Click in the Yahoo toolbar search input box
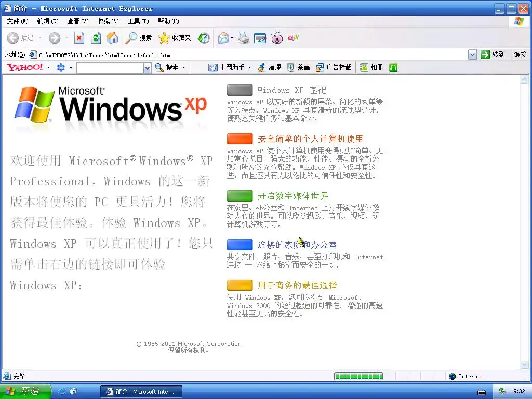The width and height of the screenshot is (532, 399). tap(110, 68)
